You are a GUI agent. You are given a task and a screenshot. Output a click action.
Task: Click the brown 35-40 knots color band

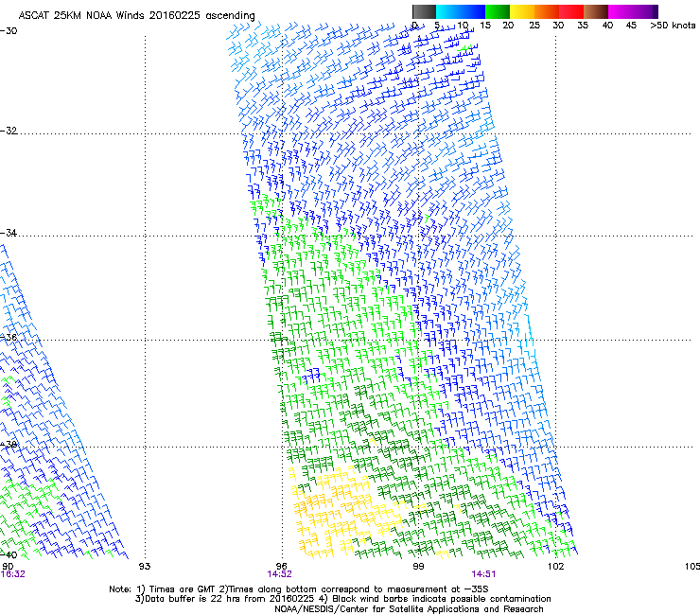point(596,11)
